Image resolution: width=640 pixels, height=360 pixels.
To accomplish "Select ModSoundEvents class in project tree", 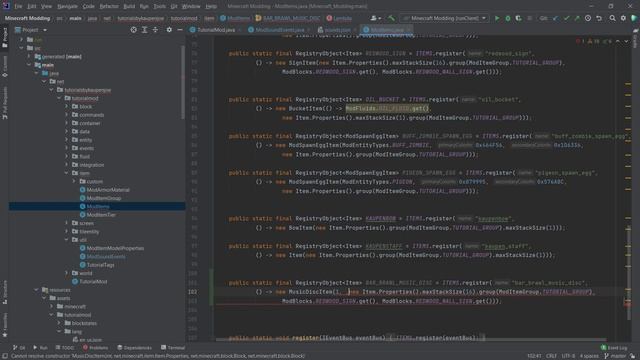I will tap(106, 256).
